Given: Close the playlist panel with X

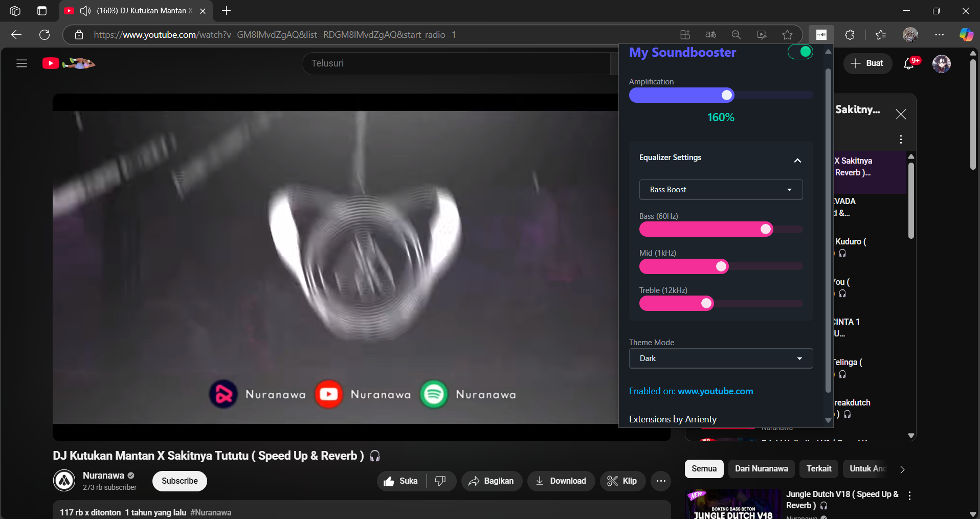Looking at the screenshot, I should (x=901, y=115).
